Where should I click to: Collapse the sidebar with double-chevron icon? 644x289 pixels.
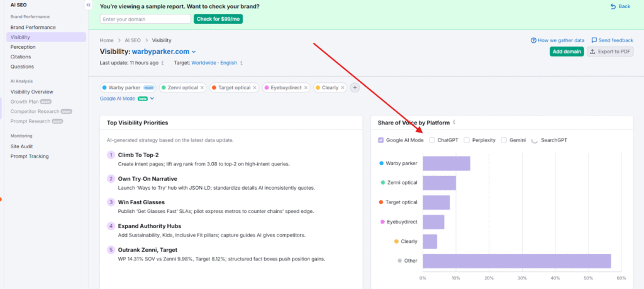(x=88, y=5)
